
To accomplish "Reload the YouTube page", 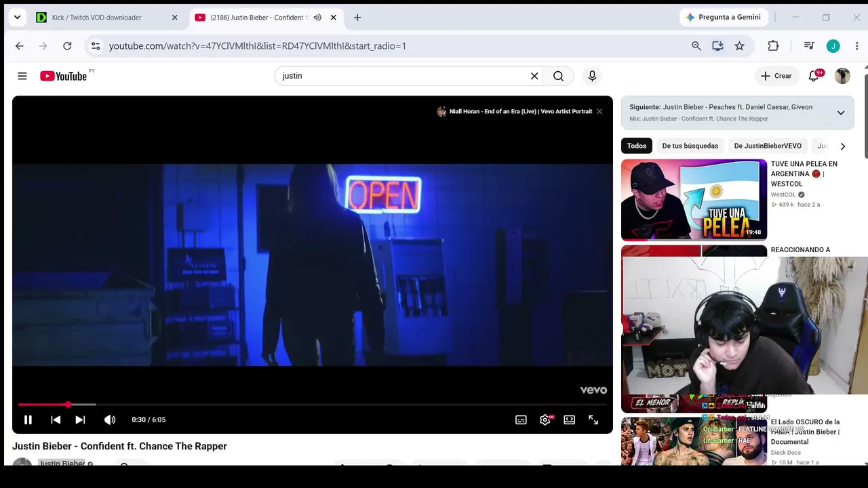I will click(x=67, y=46).
